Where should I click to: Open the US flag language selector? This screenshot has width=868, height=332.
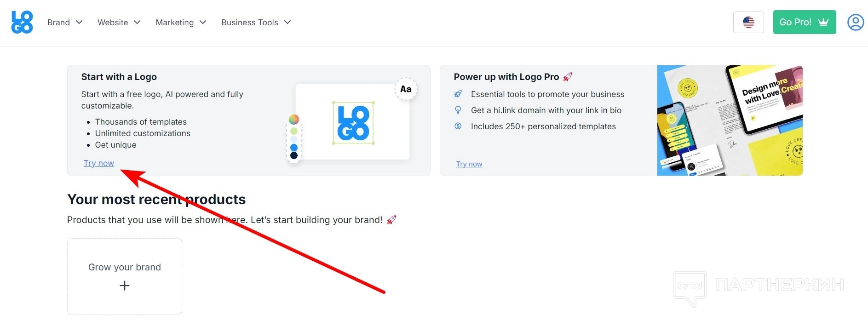748,22
